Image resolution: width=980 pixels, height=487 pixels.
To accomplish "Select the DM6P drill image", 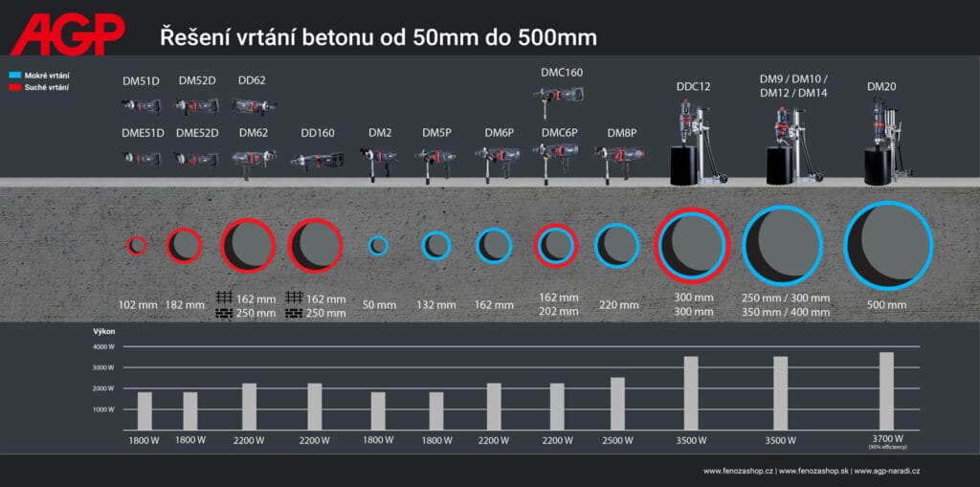I will pyautogui.click(x=498, y=164).
